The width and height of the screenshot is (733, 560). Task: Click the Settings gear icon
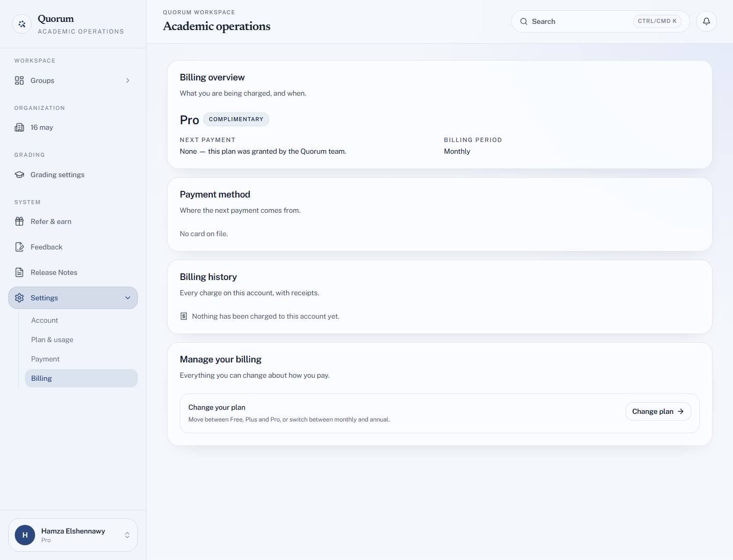pos(19,298)
